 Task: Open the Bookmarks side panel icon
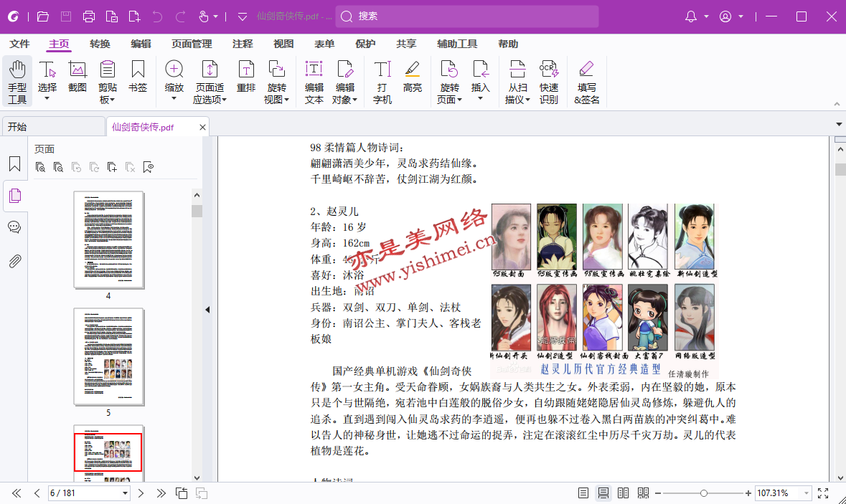pos(14,164)
